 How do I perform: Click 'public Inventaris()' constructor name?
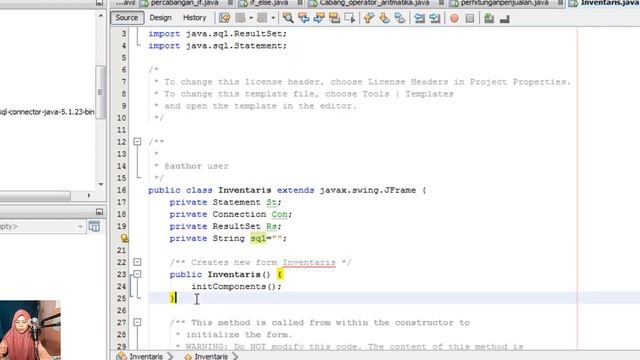pos(239,274)
